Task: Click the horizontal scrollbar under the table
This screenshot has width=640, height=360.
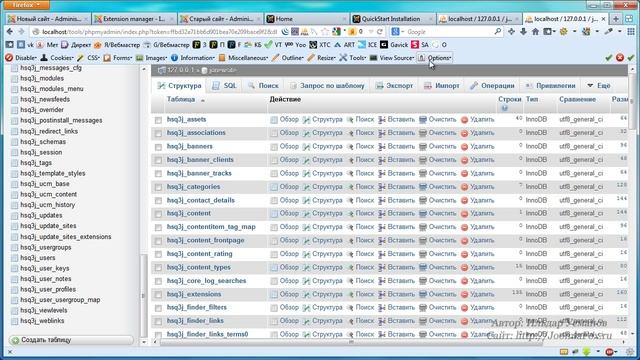Action: tap(351, 342)
